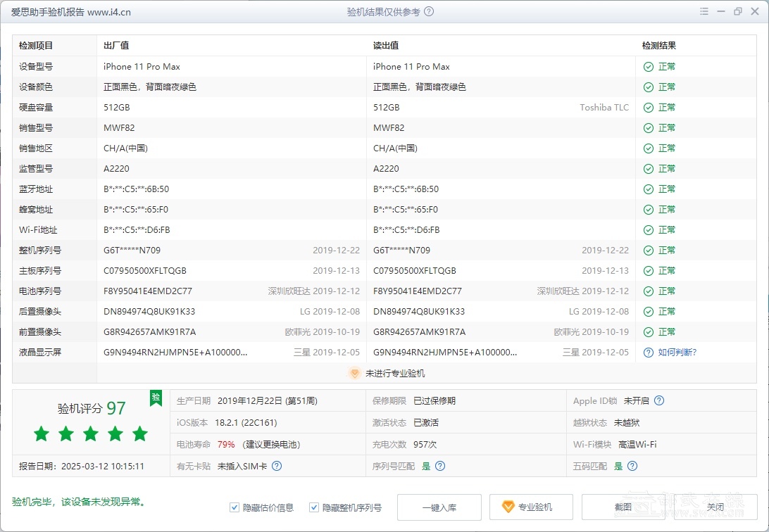The width and height of the screenshot is (769, 532).
Task: Close the 爱思助手验机报告 window
Action: pyautogui.click(x=755, y=11)
